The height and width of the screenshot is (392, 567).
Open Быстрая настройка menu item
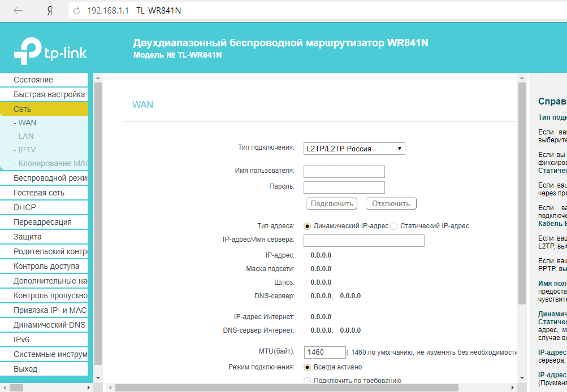[x=44, y=95]
